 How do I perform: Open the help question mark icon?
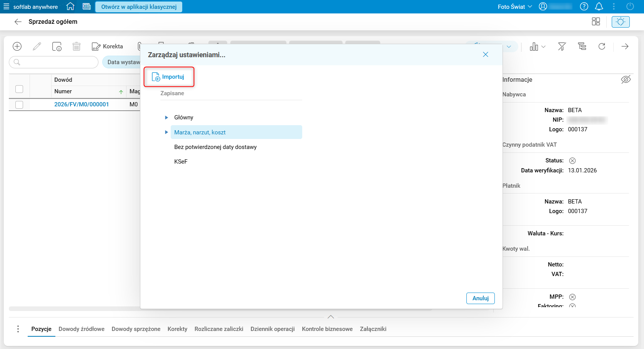pyautogui.click(x=584, y=7)
